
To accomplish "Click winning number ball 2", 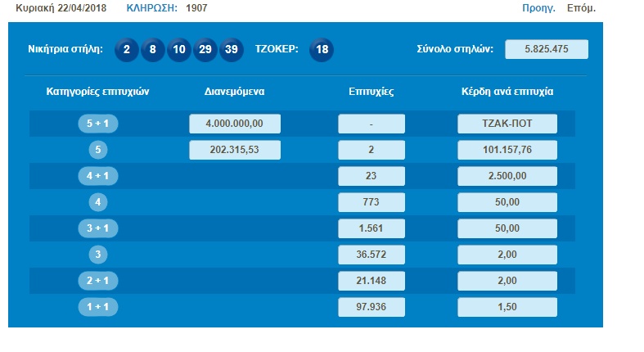I will tap(127, 49).
